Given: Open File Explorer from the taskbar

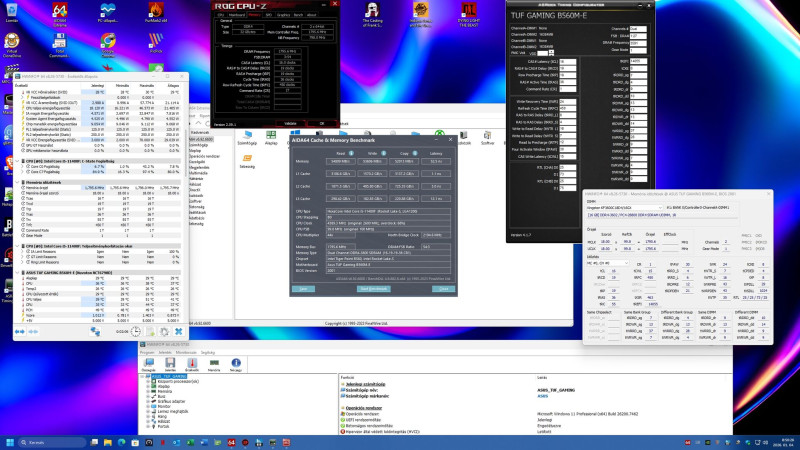Looking at the screenshot, I should 108,442.
